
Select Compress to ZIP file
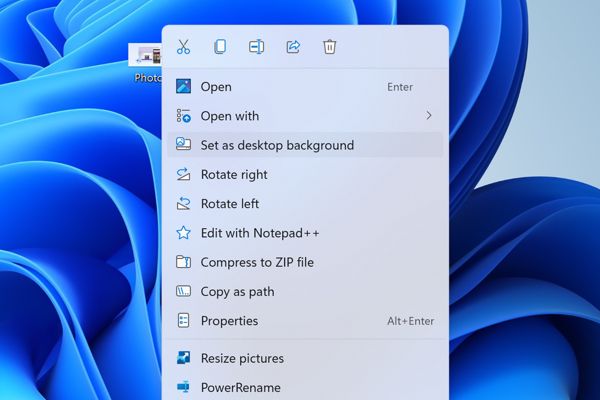coord(305,262)
